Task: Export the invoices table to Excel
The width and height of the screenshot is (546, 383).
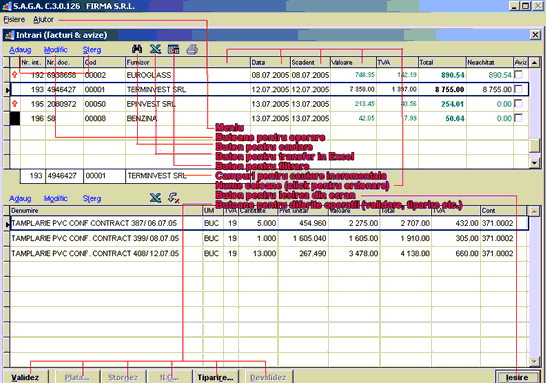Action: pos(156,49)
